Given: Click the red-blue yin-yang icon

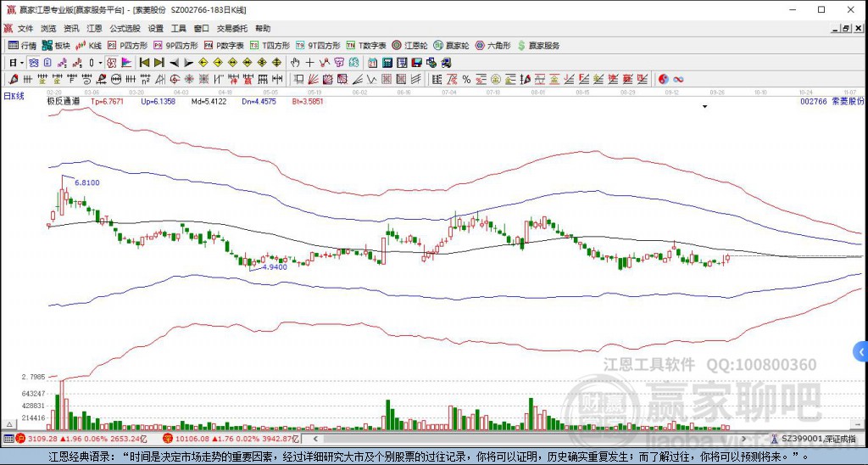Looking at the screenshot, I should tap(663, 79).
